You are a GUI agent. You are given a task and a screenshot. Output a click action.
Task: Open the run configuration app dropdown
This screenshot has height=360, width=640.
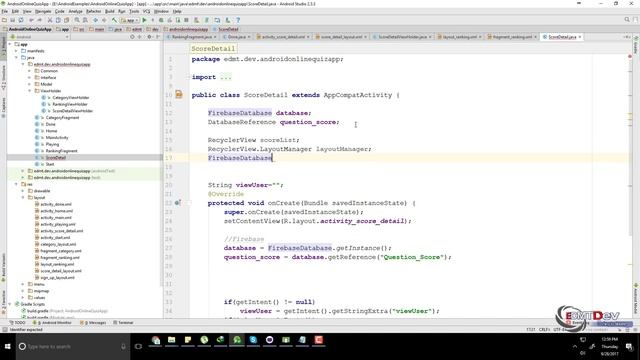(x=130, y=20)
